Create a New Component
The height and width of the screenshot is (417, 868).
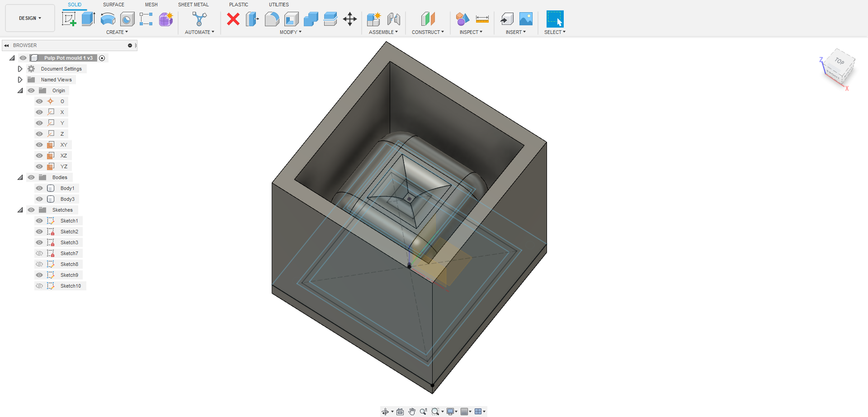point(374,19)
